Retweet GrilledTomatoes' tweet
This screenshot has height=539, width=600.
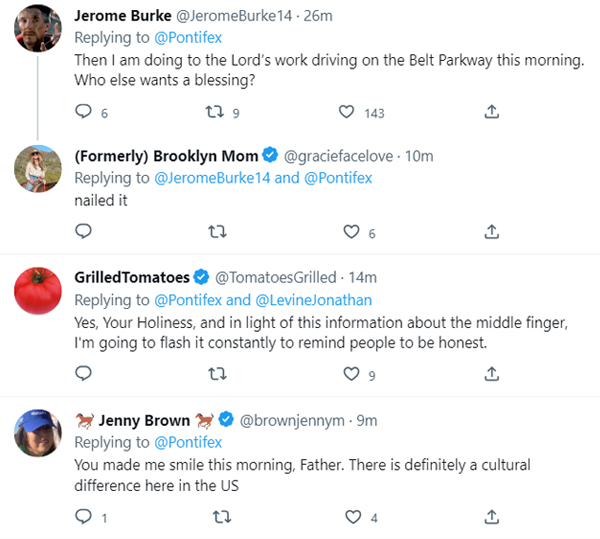tap(217, 375)
